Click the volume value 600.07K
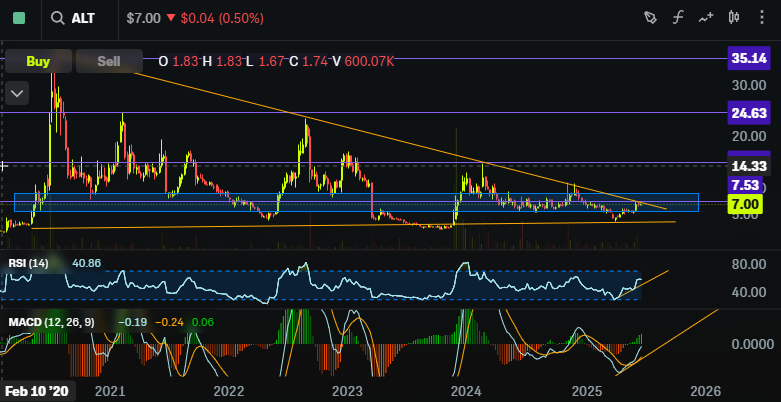Viewport: 781px width, 402px height. click(x=370, y=61)
